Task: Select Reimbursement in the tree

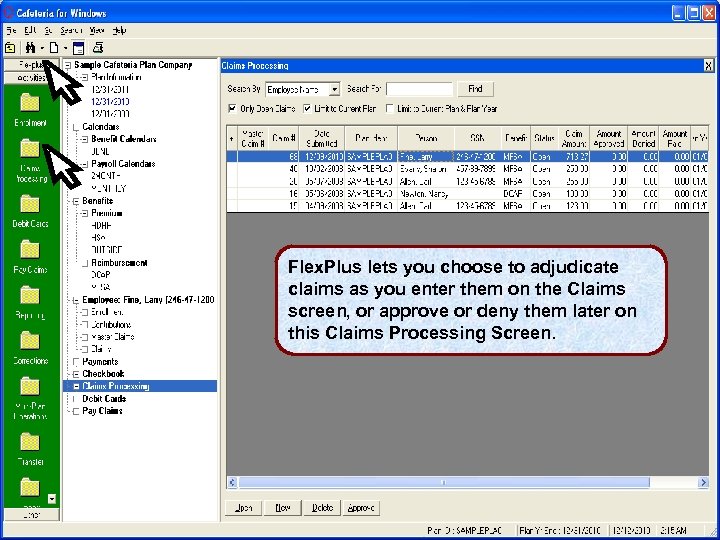Action: click(119, 263)
